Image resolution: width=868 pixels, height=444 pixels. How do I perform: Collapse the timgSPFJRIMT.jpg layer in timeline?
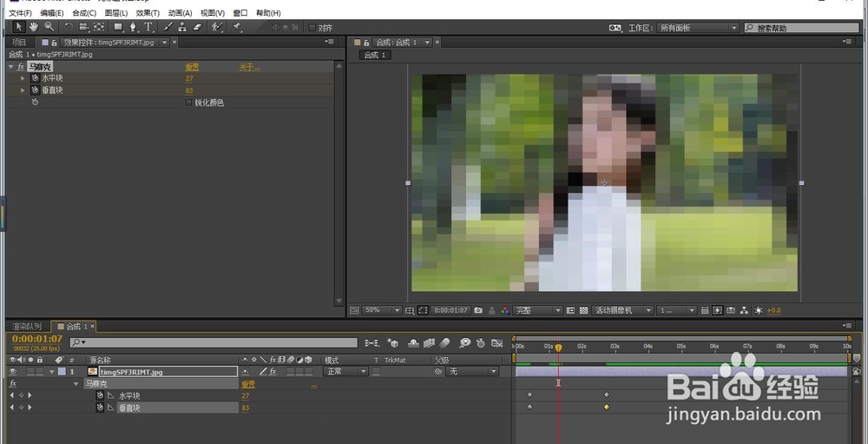(52, 371)
